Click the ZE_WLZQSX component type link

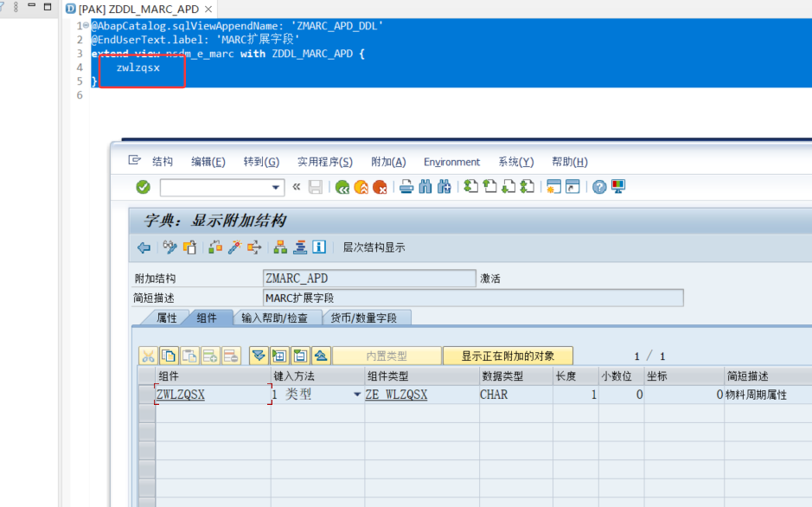396,395
